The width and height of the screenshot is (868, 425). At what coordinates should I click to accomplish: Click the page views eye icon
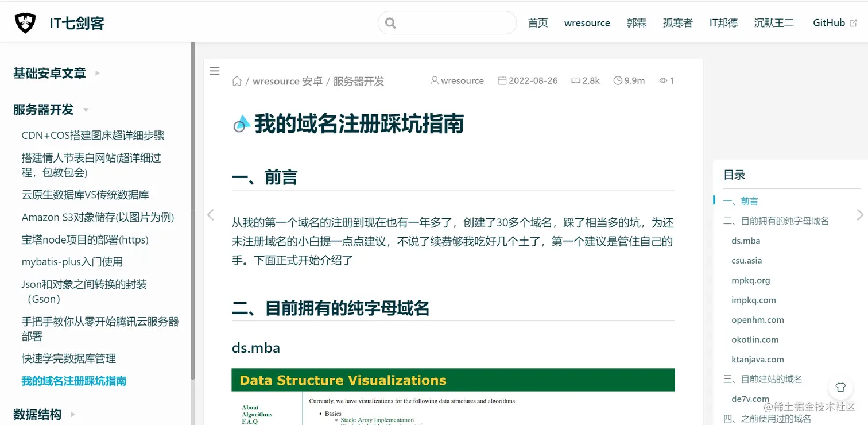coord(663,81)
